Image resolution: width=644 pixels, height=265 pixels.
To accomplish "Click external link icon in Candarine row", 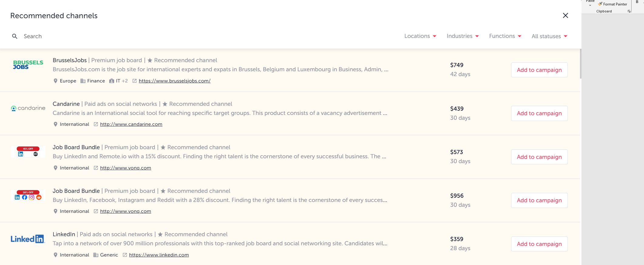I will 96,124.
